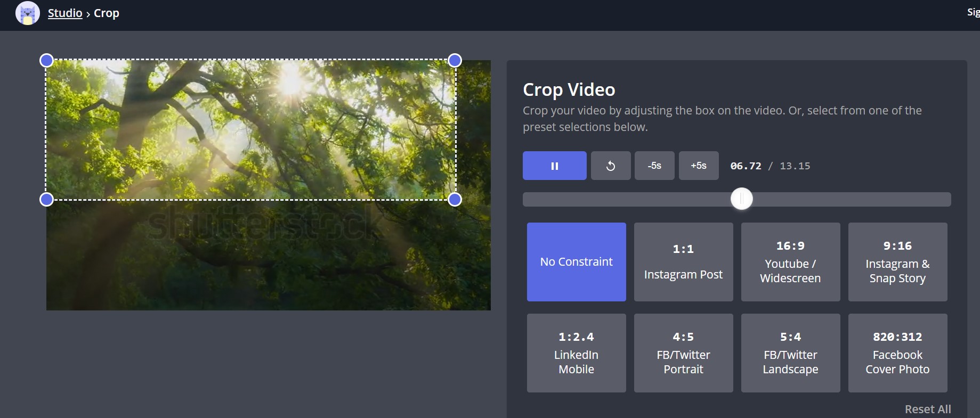Click the video progress slider knob
Viewport: 980px width, 418px height.
(x=741, y=199)
